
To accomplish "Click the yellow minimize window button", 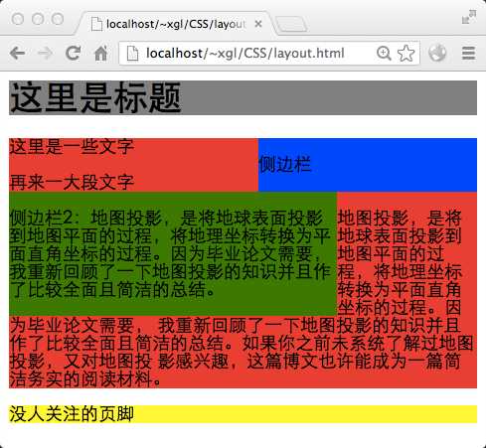I will click(x=38, y=19).
